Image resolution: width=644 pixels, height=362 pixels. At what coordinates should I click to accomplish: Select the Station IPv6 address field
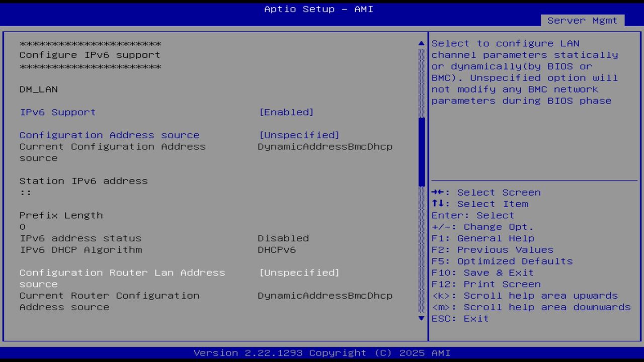[84, 180]
